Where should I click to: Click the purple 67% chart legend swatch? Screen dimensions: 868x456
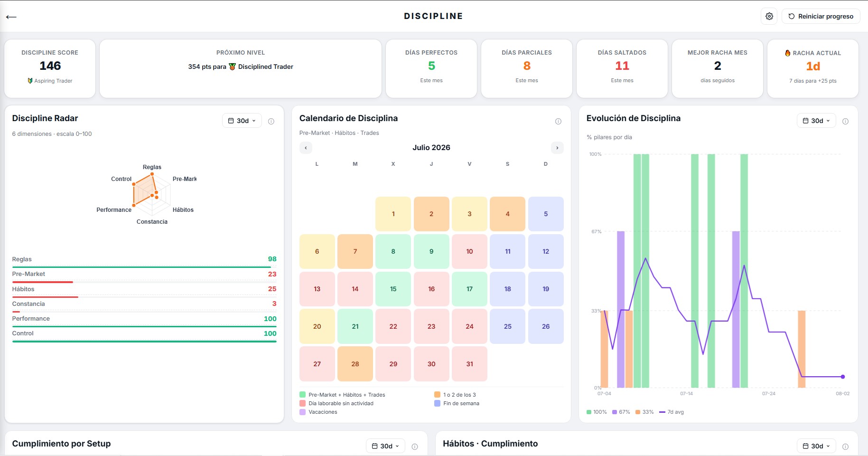615,412
